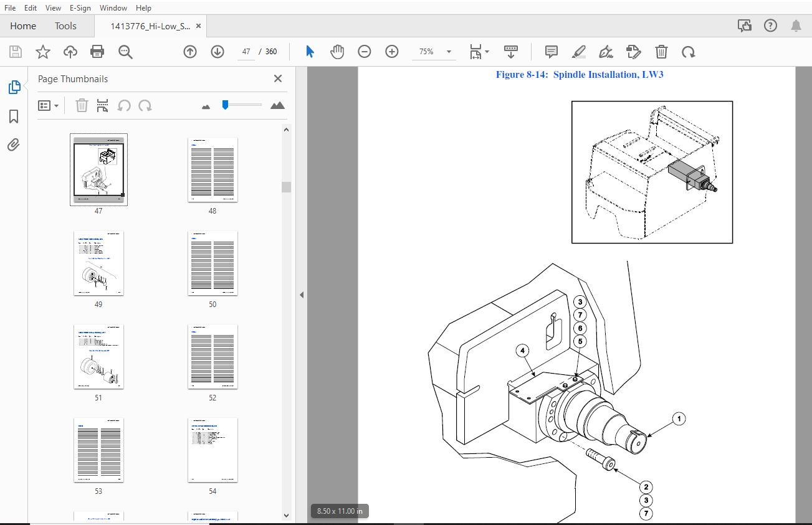Screen dimensions: 812x525
Task: Delete selected thumbnail pages in the panel
Action: click(x=82, y=105)
